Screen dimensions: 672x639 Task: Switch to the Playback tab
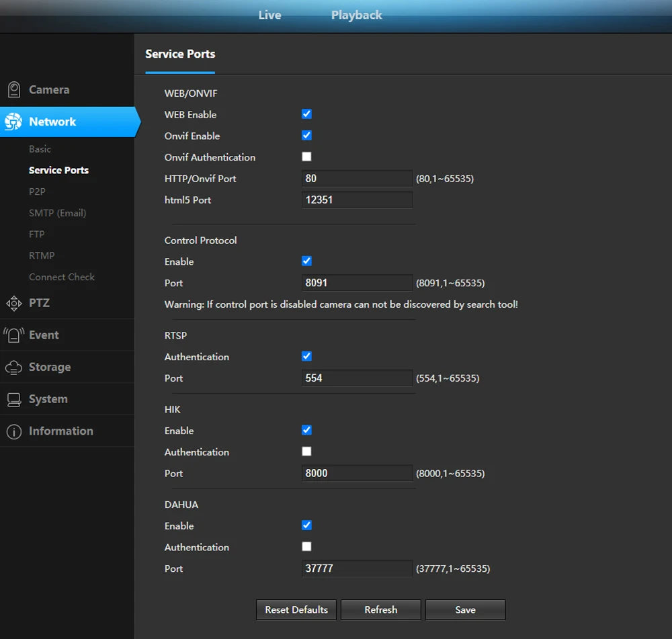(356, 15)
